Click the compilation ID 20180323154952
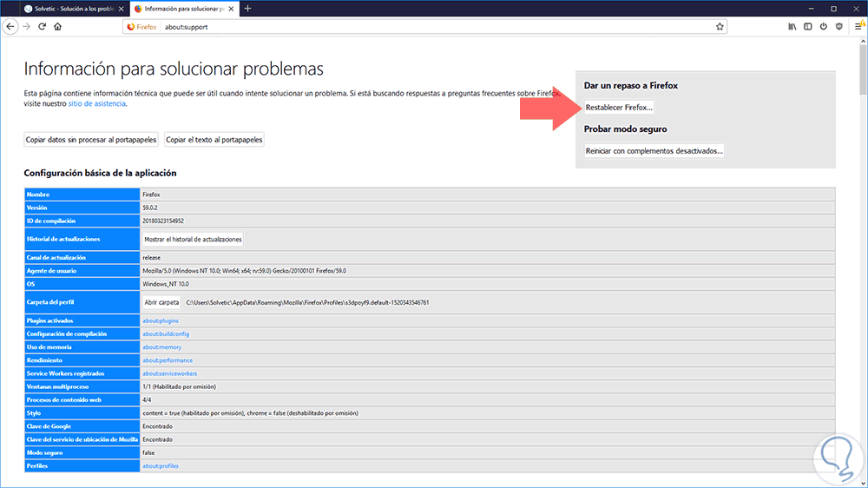The height and width of the screenshot is (488, 868). click(x=163, y=221)
